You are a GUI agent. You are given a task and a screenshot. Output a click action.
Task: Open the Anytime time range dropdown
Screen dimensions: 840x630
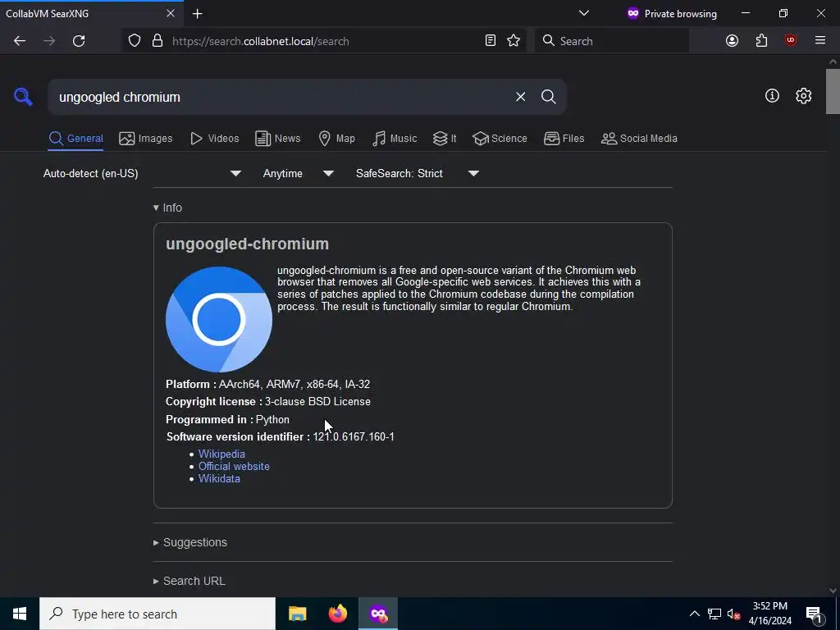pos(299,174)
